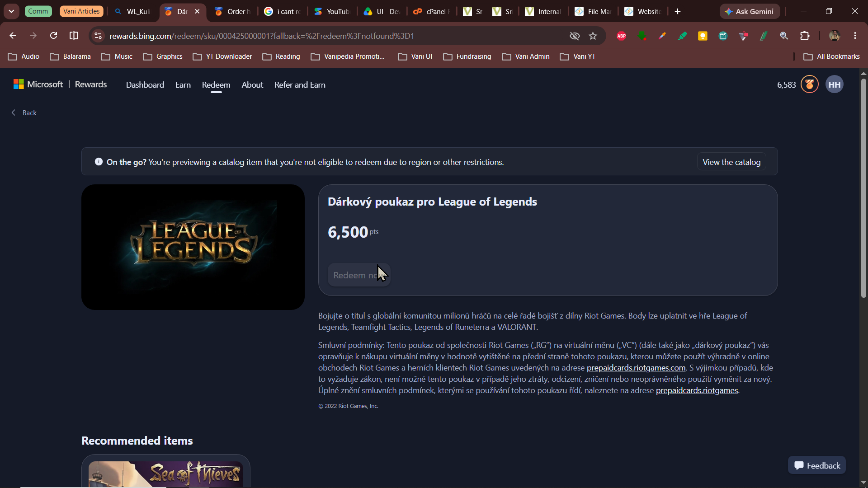Screen dimensions: 868x488
Task: Open site information icon in address bar
Action: 98,36
